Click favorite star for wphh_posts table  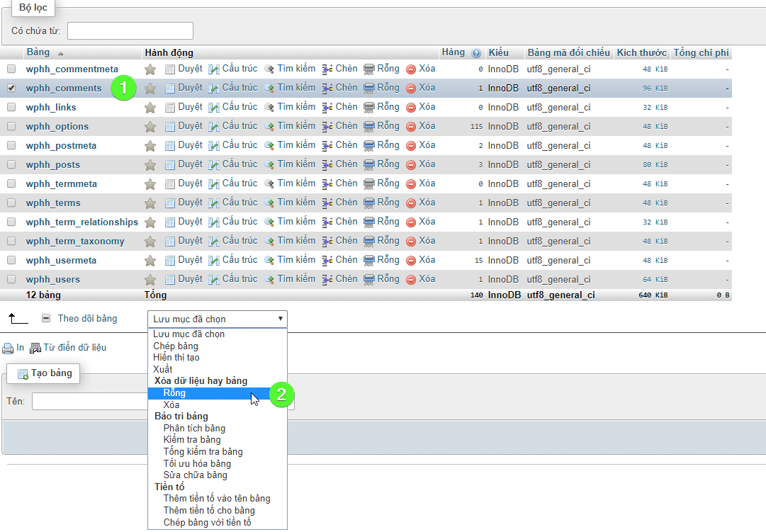tap(150, 165)
